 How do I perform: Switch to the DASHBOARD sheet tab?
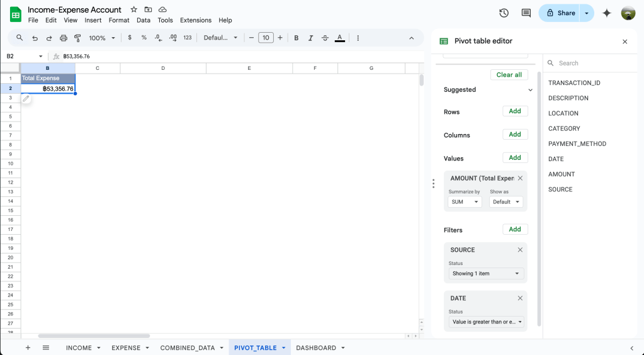(x=315, y=347)
